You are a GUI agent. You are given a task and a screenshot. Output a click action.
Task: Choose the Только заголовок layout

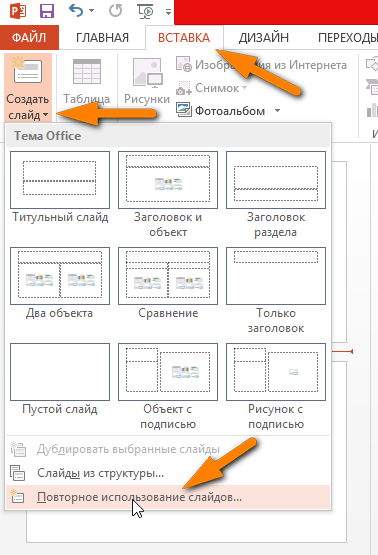276,290
